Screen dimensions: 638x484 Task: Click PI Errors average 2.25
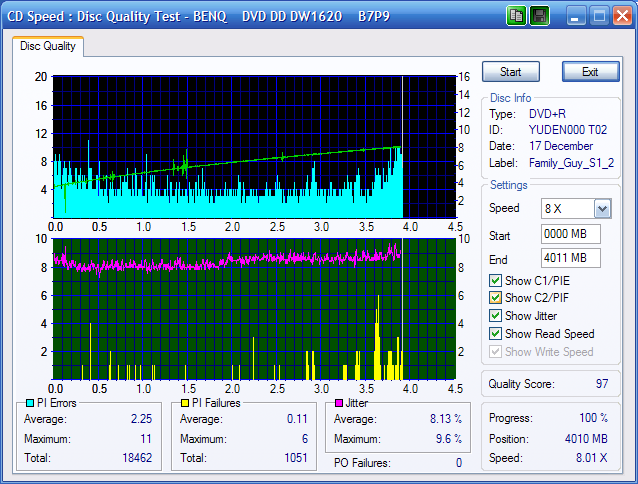click(x=141, y=419)
